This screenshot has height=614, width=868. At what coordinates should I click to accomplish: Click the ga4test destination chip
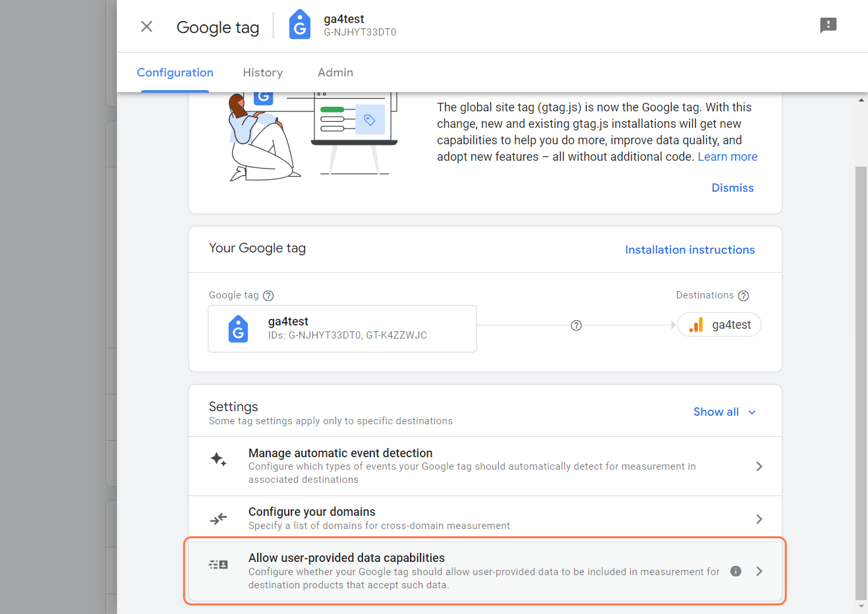click(x=719, y=325)
